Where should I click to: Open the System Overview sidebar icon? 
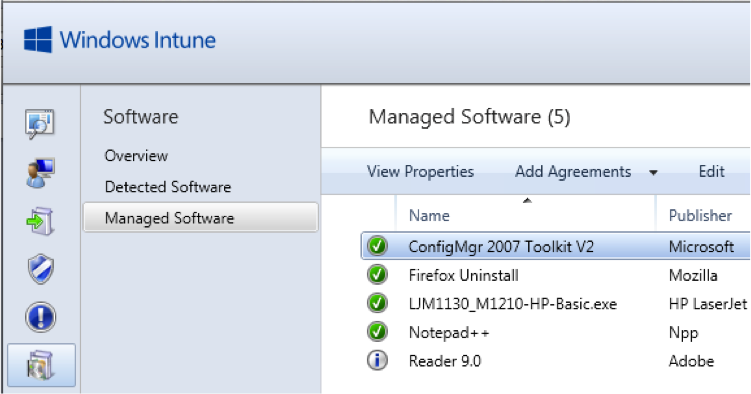click(x=40, y=124)
